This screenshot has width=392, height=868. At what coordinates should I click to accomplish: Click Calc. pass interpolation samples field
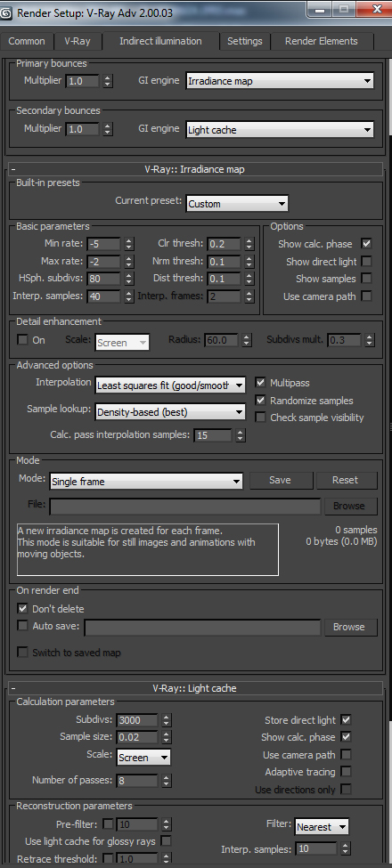pyautogui.click(x=213, y=435)
